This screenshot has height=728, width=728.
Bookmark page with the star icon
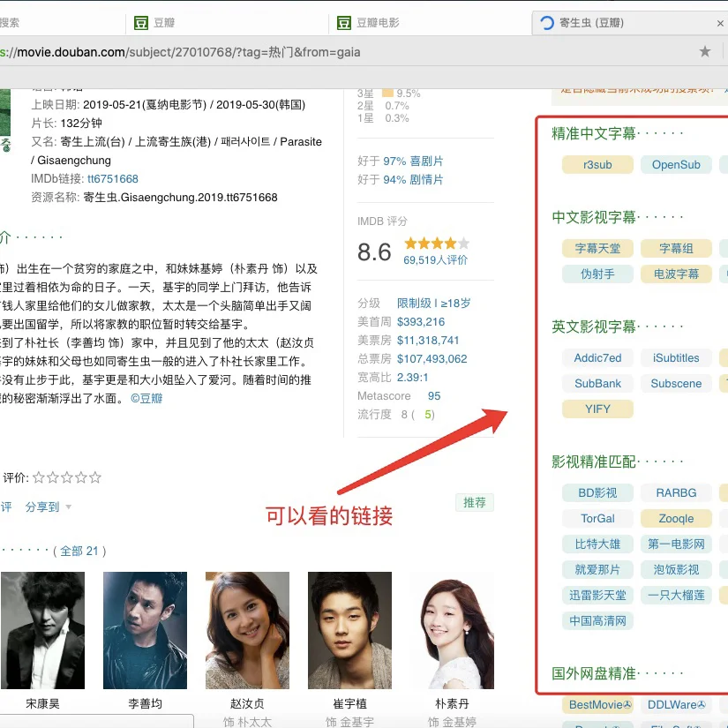click(x=705, y=51)
